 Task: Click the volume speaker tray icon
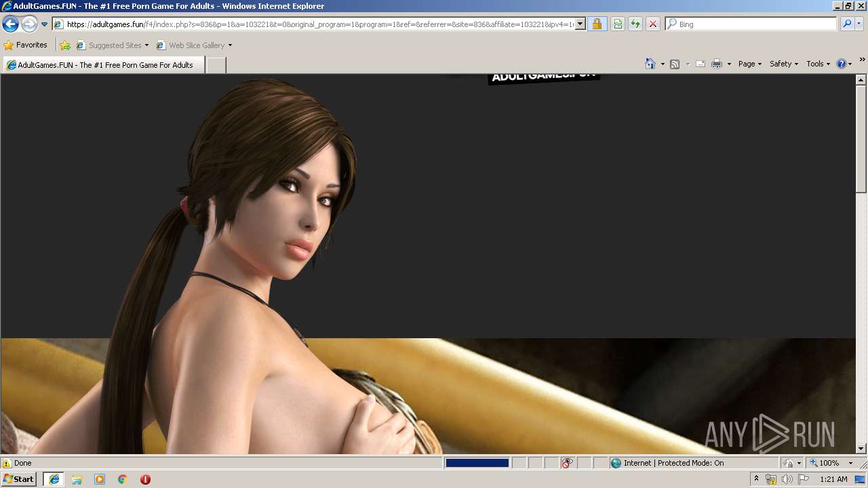787,479
